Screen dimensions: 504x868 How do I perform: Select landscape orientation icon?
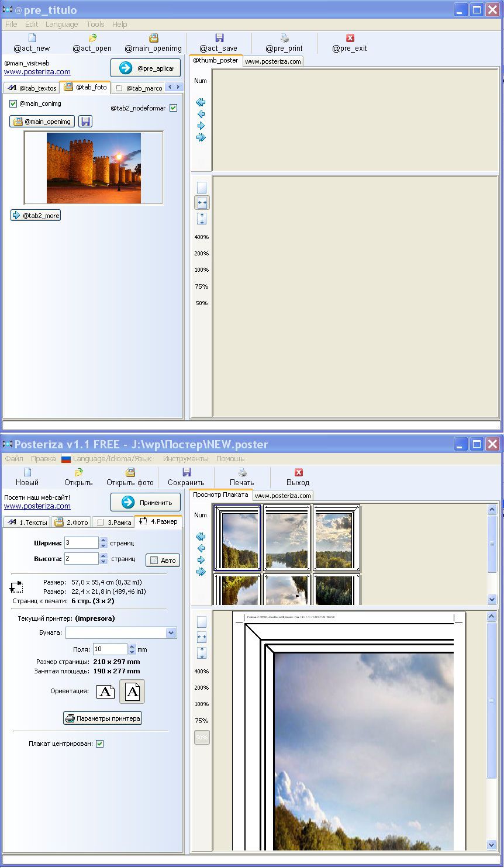point(105,692)
